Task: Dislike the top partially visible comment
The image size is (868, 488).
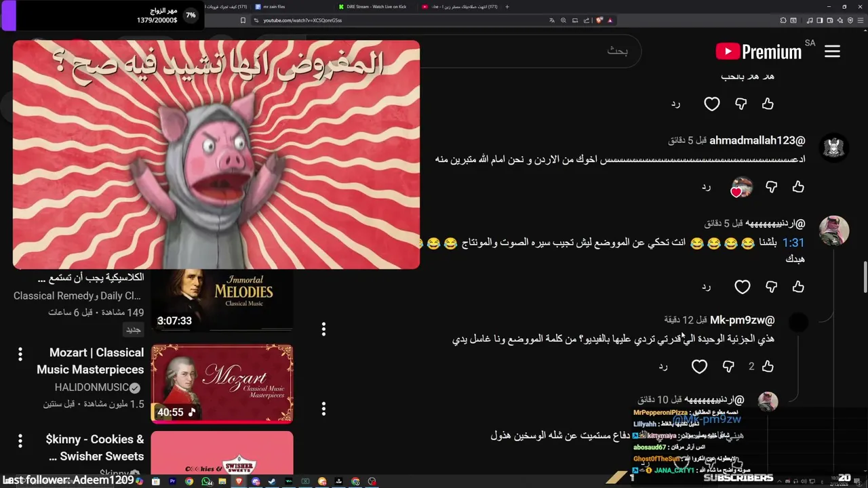Action: (741, 104)
